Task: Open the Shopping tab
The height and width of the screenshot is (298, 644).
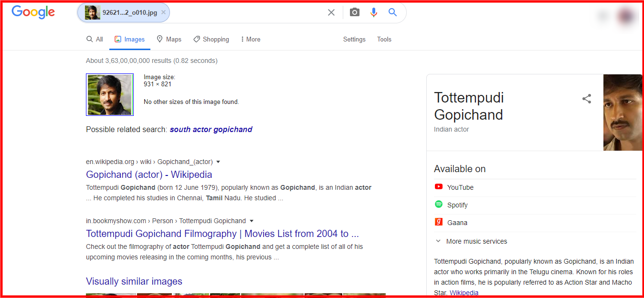Action: (x=211, y=39)
